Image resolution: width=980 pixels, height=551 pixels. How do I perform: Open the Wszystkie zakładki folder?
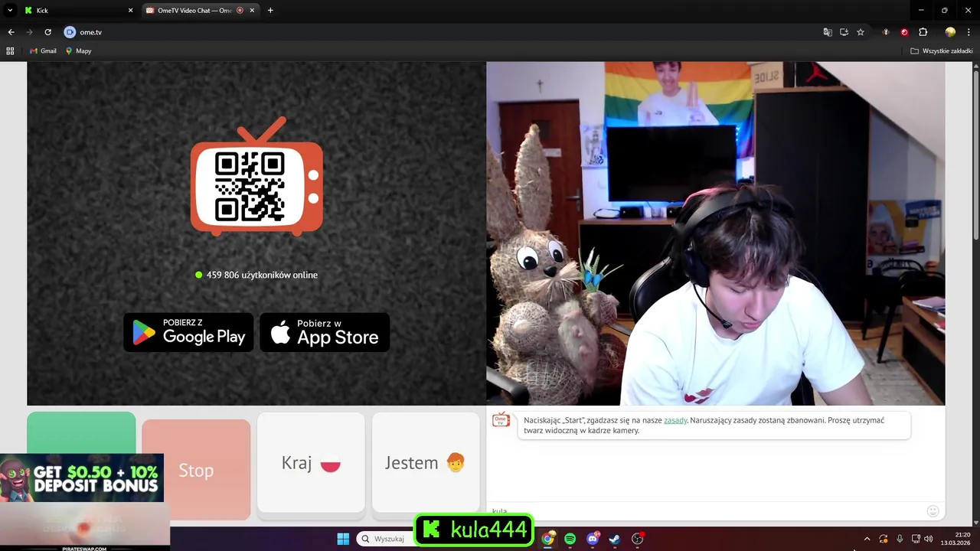point(941,51)
